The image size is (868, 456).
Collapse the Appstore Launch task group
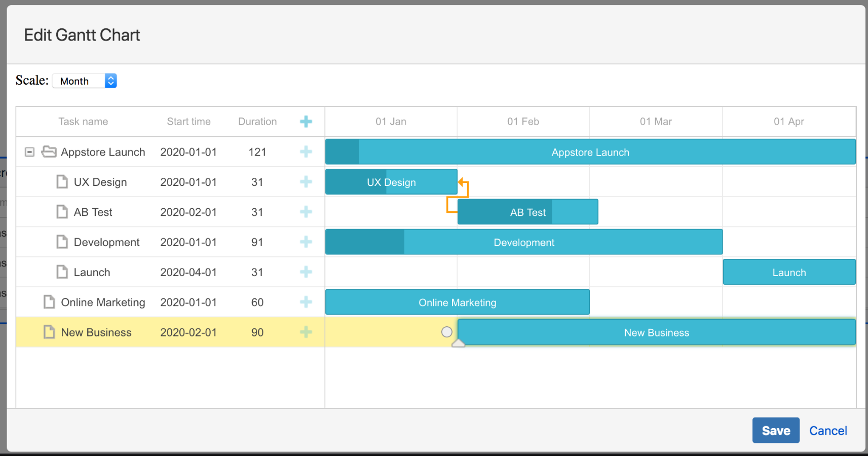coord(30,152)
